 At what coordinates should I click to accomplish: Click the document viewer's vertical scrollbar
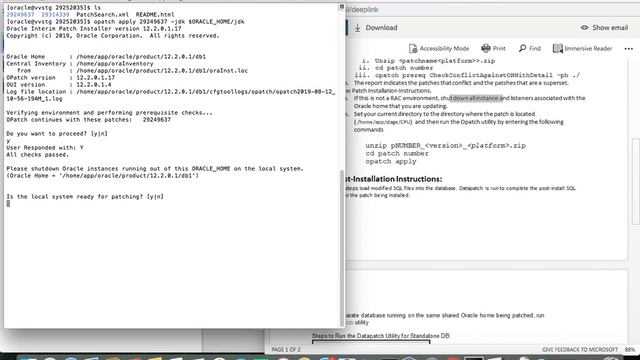point(636,182)
